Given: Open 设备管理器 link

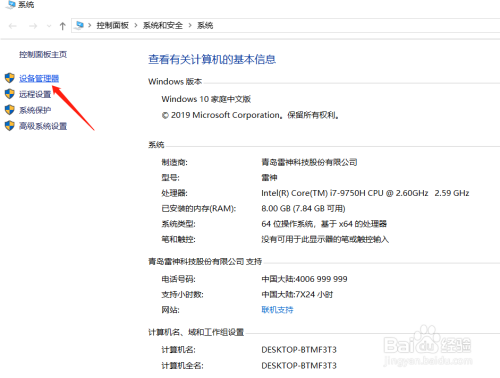Looking at the screenshot, I should pyautogui.click(x=39, y=78).
